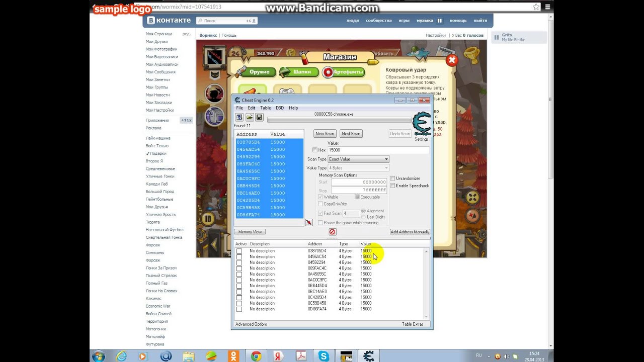
Task: Switch to the Артефакты shop tab
Action: [344, 72]
